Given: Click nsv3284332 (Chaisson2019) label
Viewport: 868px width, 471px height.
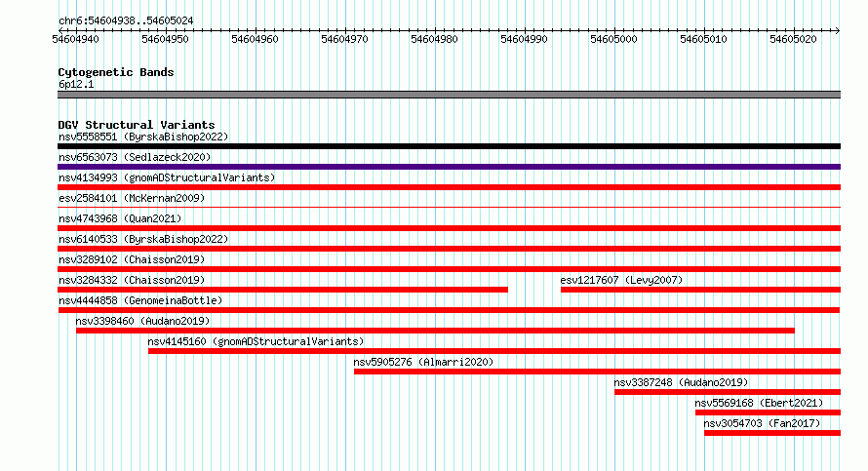Looking at the screenshot, I should (132, 280).
